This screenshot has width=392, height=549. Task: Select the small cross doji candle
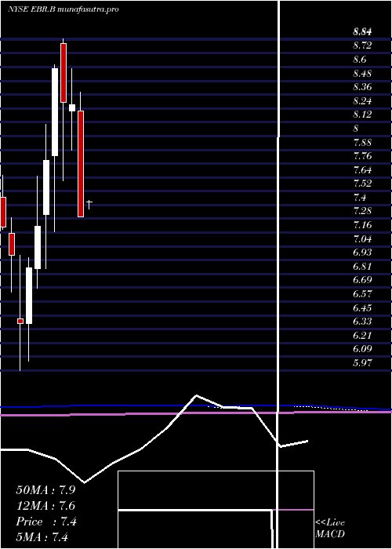click(89, 204)
